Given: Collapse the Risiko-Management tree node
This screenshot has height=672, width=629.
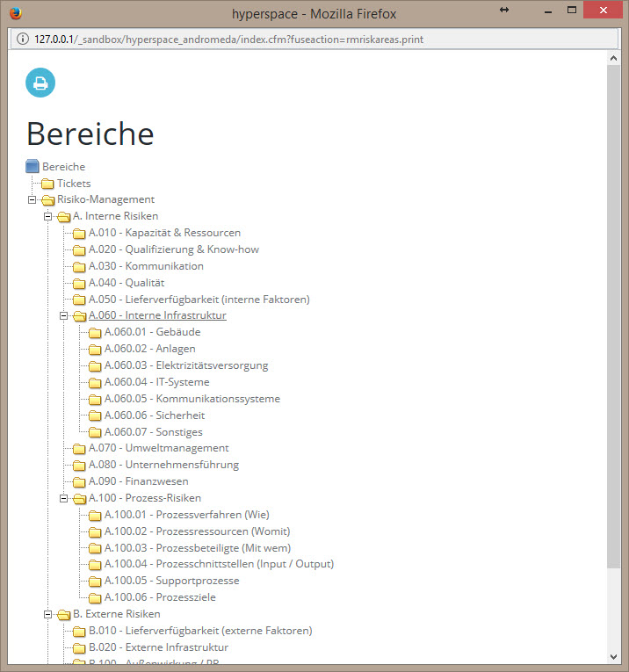Looking at the screenshot, I should point(32,199).
